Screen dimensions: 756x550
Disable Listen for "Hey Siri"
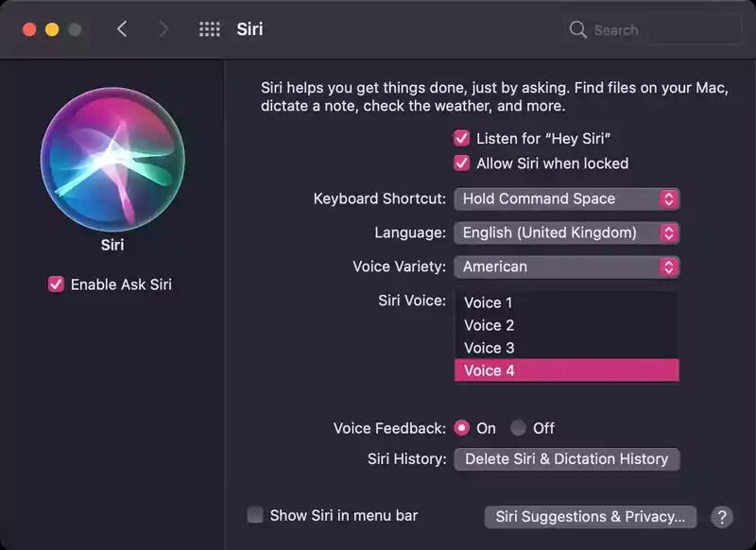(461, 138)
